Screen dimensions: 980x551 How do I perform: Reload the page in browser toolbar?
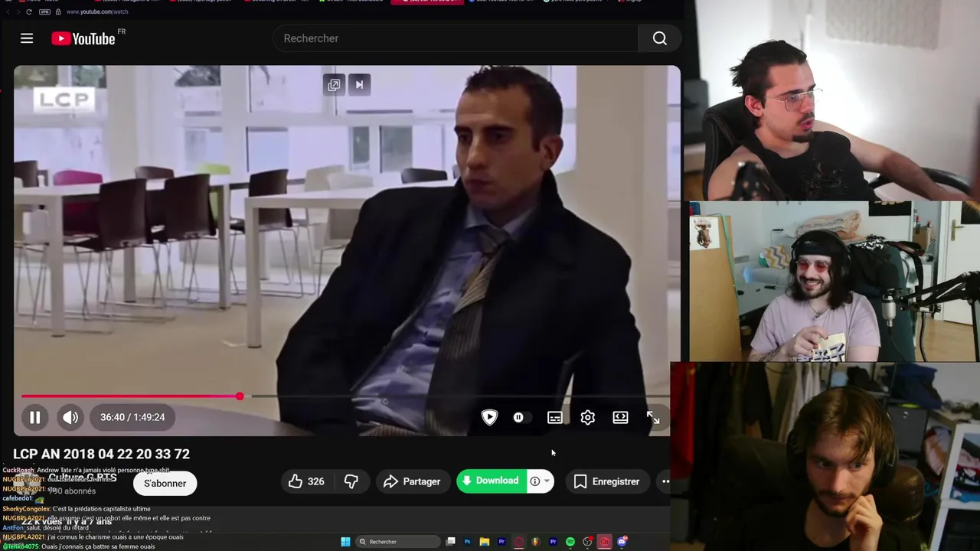[x=29, y=11]
